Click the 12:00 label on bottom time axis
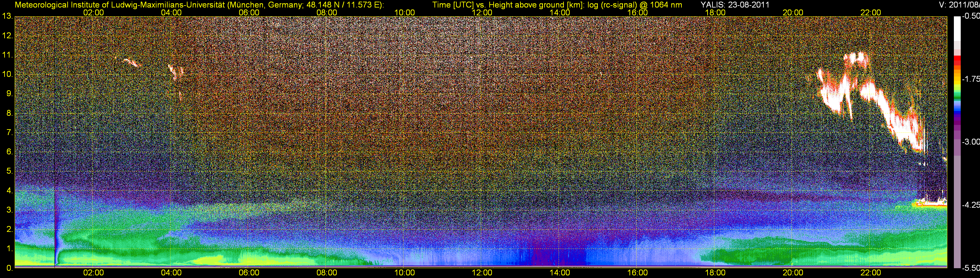Image resolution: width=980 pixels, height=278 pixels. [x=482, y=273]
